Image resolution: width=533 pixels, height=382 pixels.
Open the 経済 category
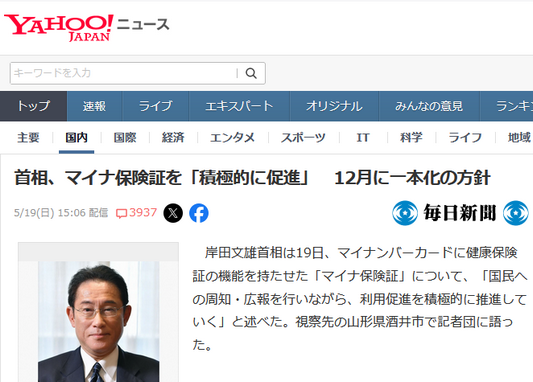[x=173, y=138]
